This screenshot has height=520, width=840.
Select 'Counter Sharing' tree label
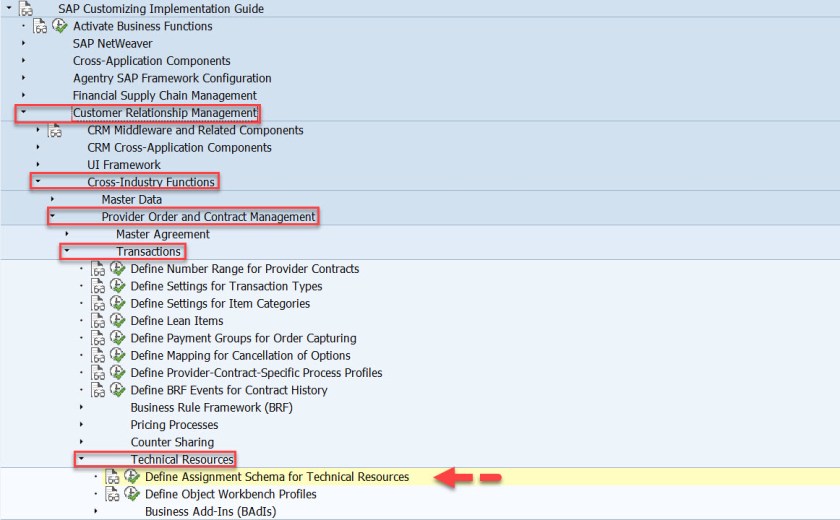click(x=172, y=442)
